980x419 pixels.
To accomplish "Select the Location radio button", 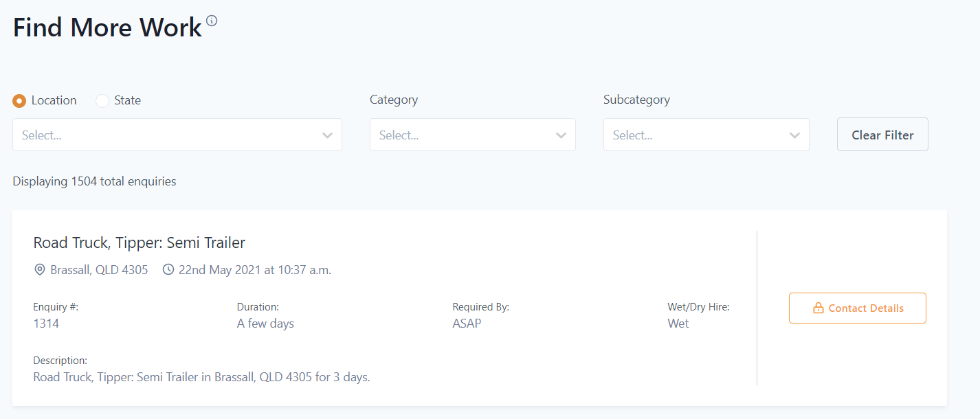I will pyautogui.click(x=19, y=101).
